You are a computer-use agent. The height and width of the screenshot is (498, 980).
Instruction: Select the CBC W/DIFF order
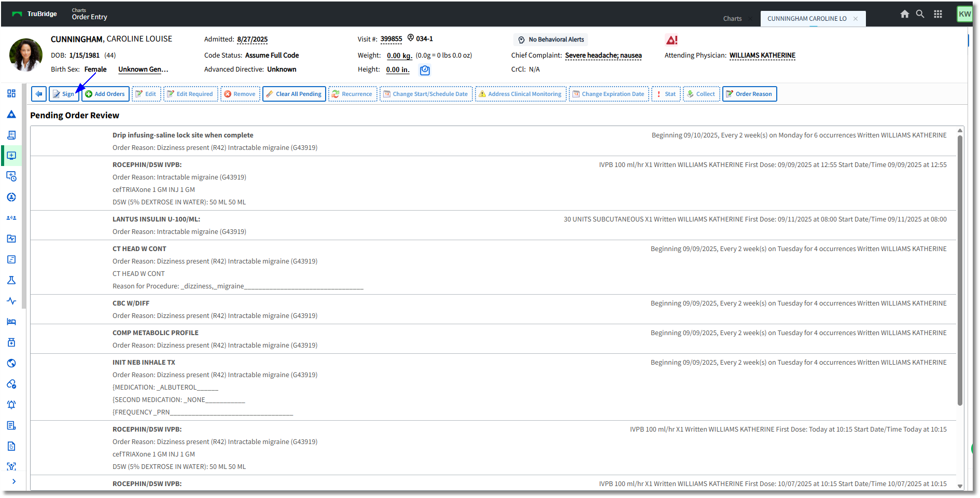(493, 309)
